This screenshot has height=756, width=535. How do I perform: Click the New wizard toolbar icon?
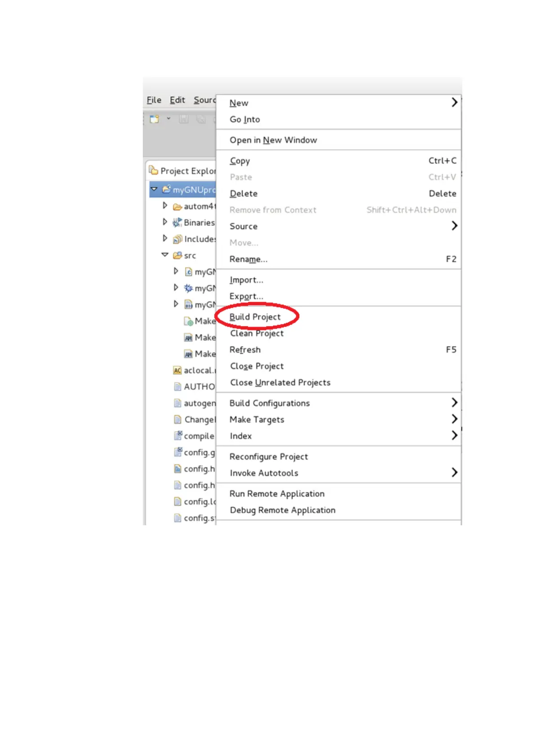pos(155,119)
